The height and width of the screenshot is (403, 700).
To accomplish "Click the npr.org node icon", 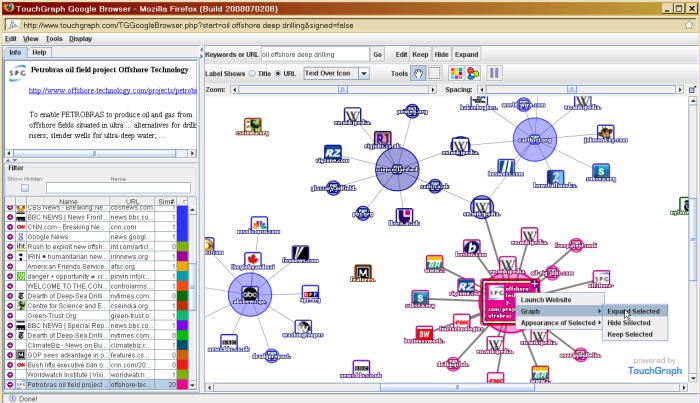I will 310,293.
